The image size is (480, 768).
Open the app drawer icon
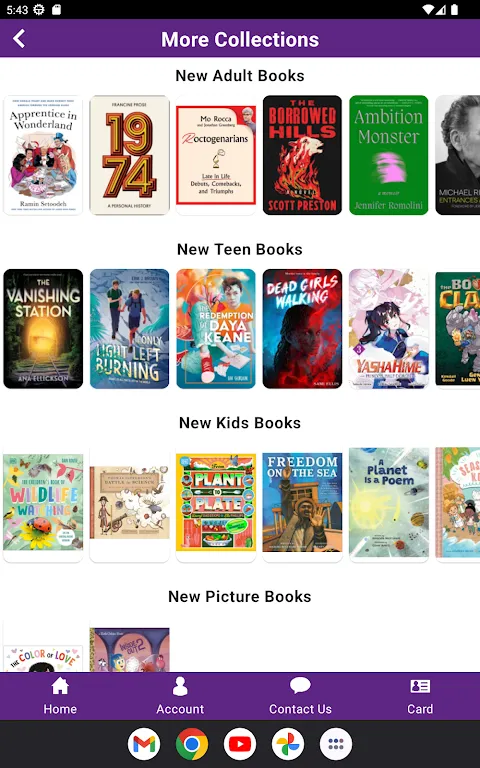(336, 744)
